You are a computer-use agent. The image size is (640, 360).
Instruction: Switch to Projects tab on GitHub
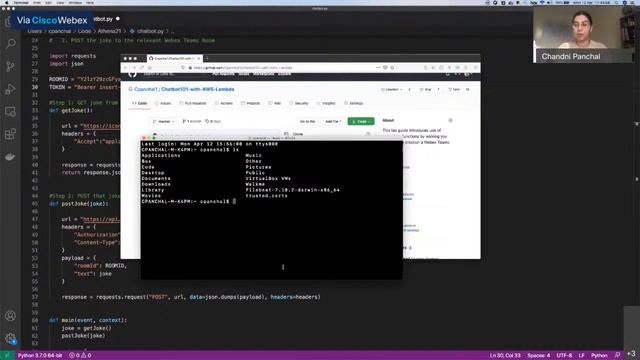pos(251,104)
